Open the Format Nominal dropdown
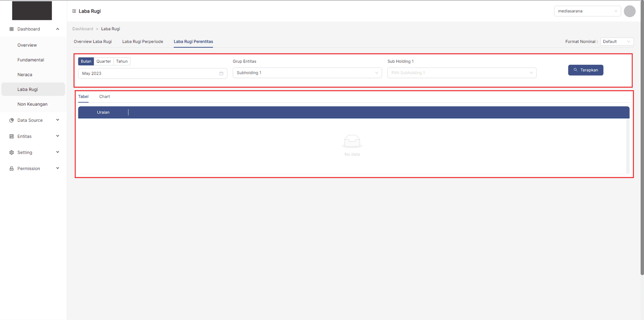The image size is (644, 320). [x=616, y=42]
